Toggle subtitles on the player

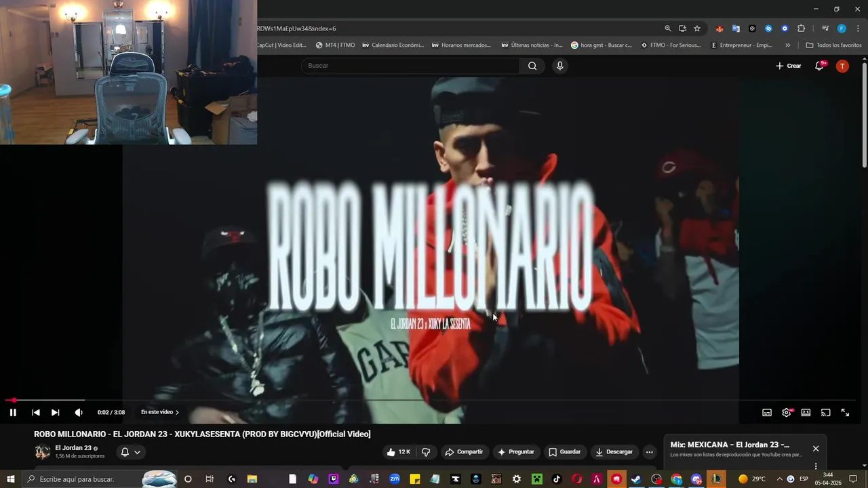pyautogui.click(x=767, y=412)
